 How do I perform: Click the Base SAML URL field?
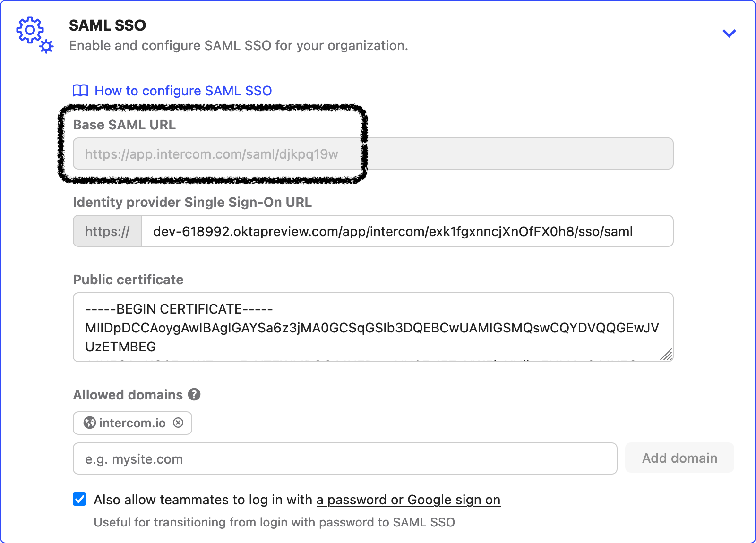pyautogui.click(x=373, y=153)
